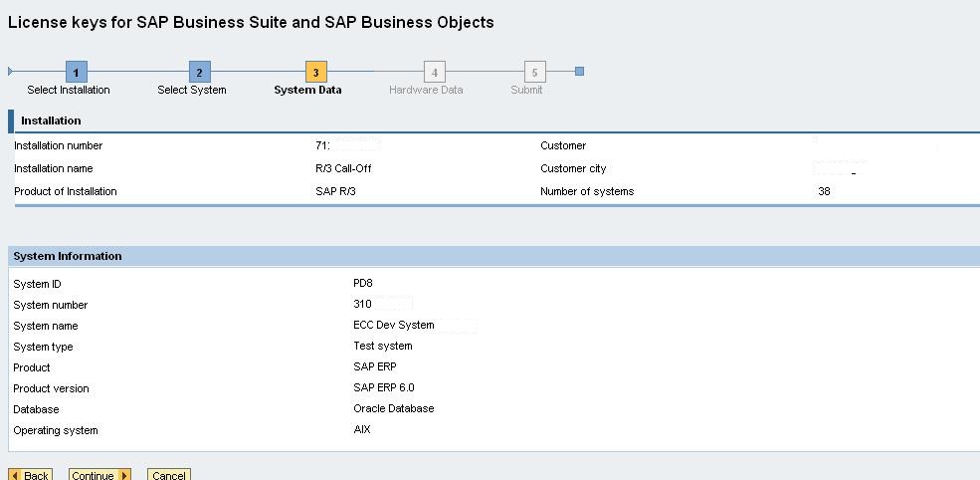Click disabled step 4 Hardware Data box
The height and width of the screenshot is (480, 980).
tap(435, 72)
